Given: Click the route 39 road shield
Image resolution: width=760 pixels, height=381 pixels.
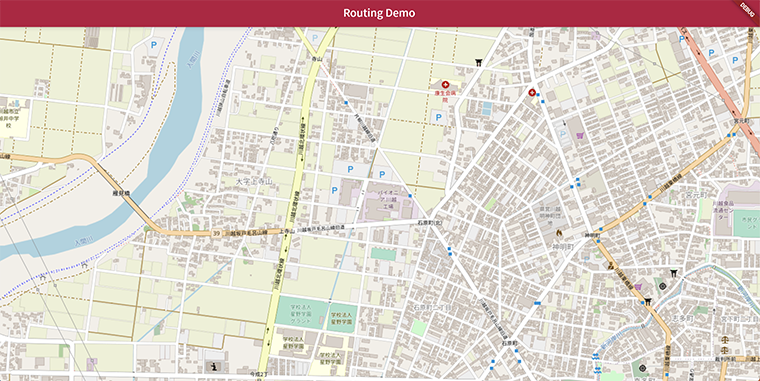Looking at the screenshot, I should pos(217,234).
